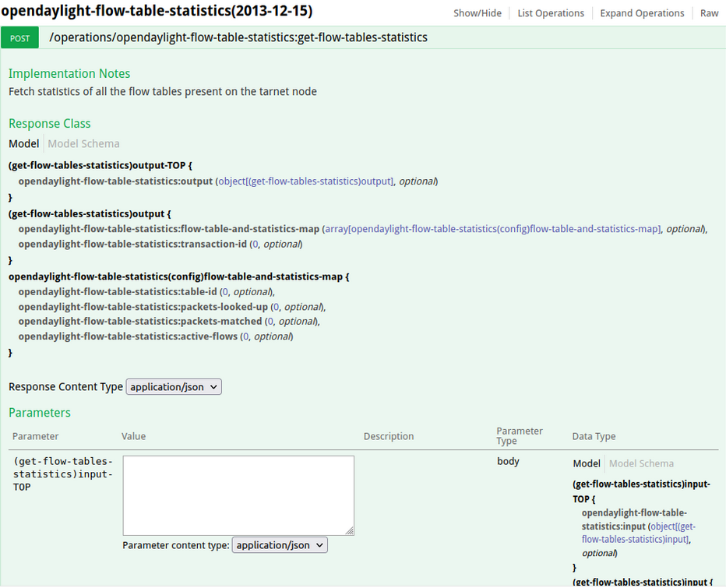The height and width of the screenshot is (588, 726).
Task: Click the Parameters heading
Action: 40,413
